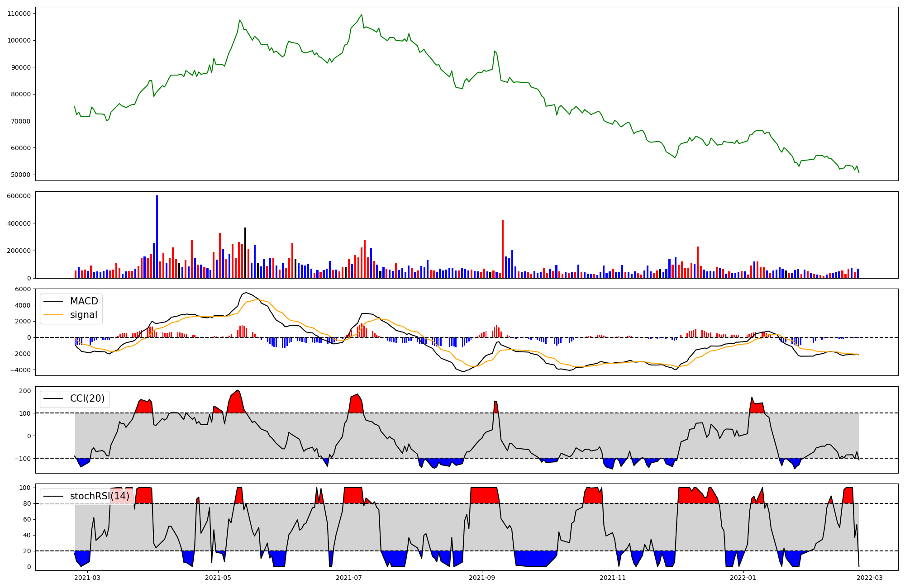Screen dimensions: 905x588
Task: Click the 2021-07 x-axis date label
Action: 349,578
